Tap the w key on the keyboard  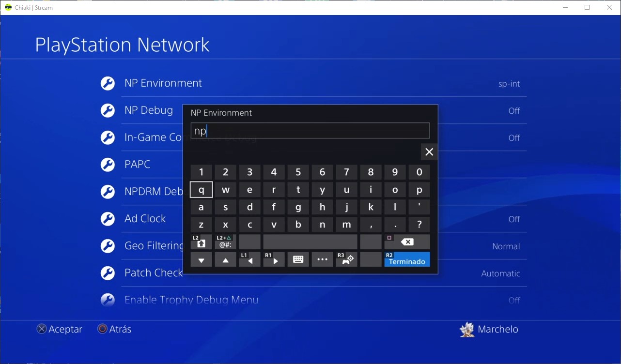coord(226,190)
